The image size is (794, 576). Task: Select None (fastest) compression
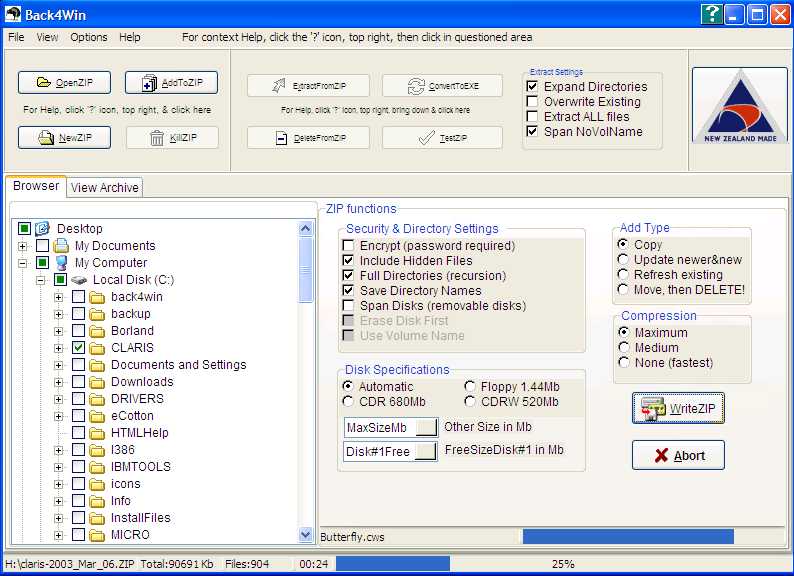coord(624,363)
